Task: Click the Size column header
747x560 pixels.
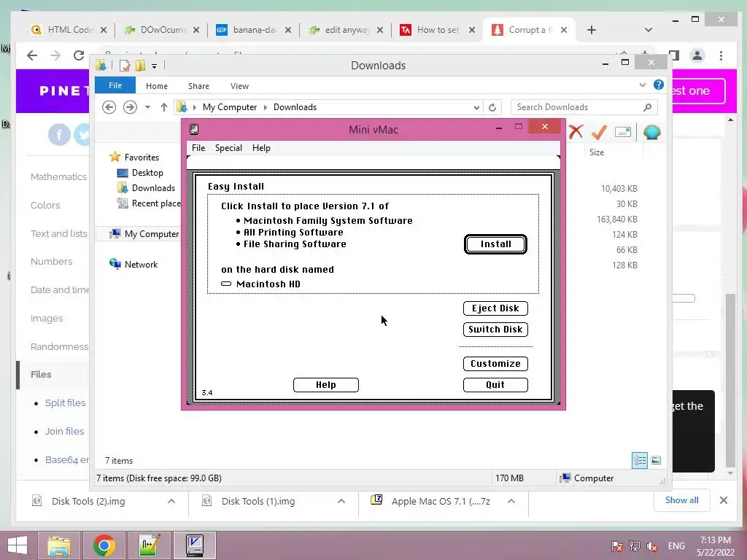Action: click(x=597, y=152)
